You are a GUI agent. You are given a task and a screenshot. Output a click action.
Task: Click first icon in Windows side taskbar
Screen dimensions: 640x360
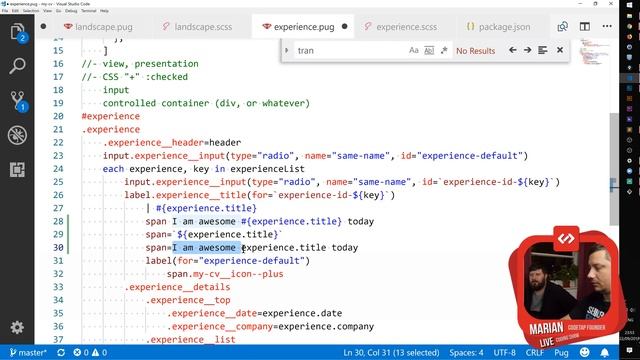tap(629, 4)
